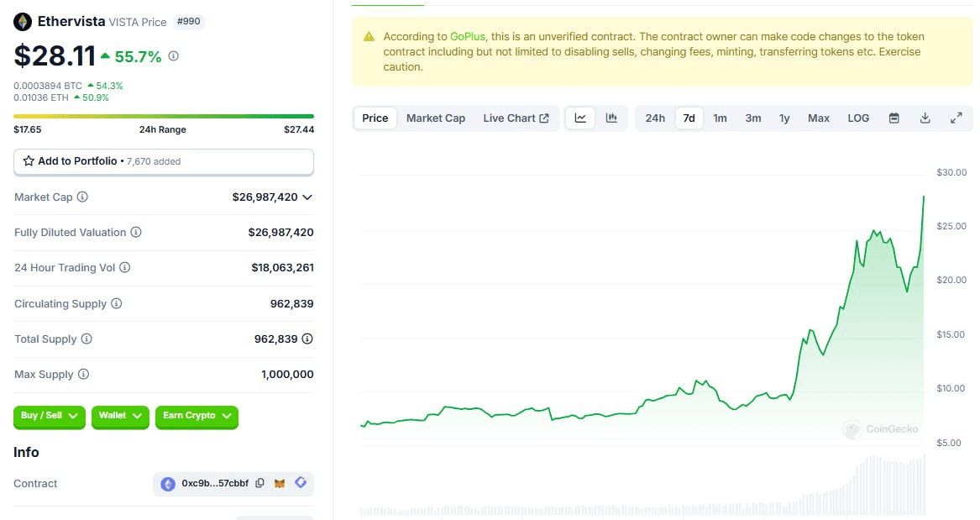Download chart data icon

pos(925,118)
